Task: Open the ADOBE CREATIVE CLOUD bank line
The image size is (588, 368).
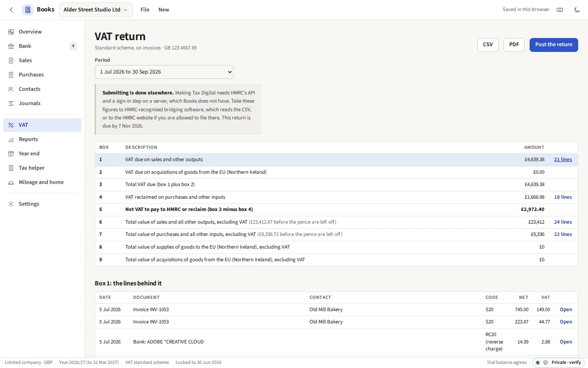Action: click(566, 342)
